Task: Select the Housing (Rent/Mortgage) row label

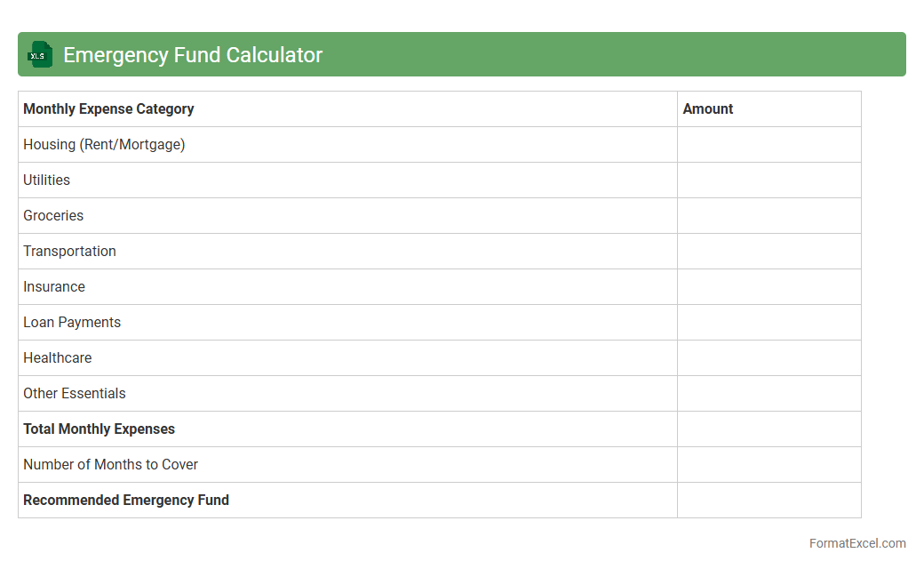Action: [104, 145]
